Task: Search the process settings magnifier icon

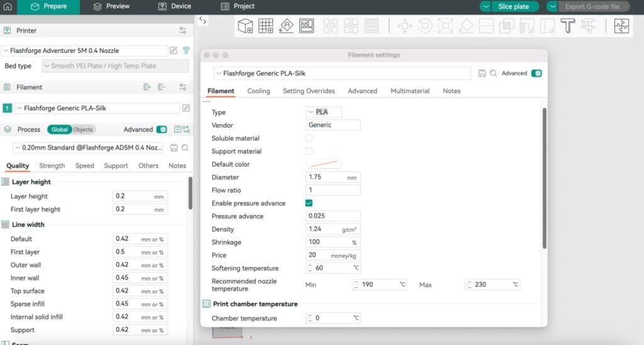Action: tap(186, 147)
